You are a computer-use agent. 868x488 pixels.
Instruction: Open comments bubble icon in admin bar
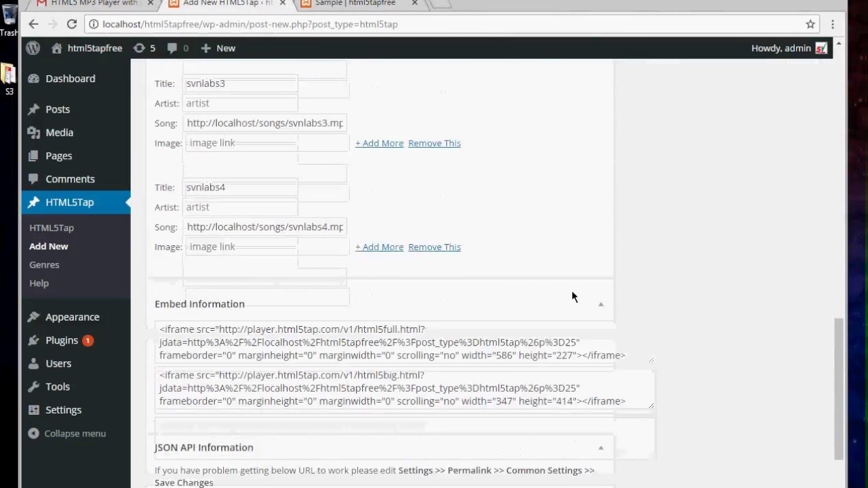[172, 48]
